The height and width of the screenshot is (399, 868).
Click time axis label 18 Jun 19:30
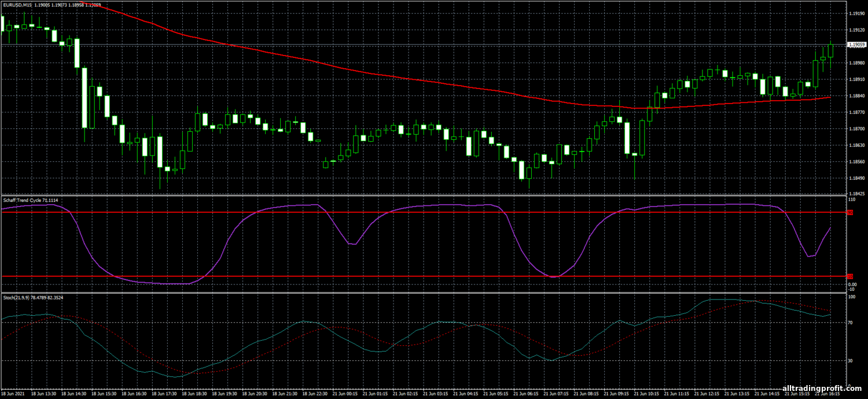[x=225, y=393]
